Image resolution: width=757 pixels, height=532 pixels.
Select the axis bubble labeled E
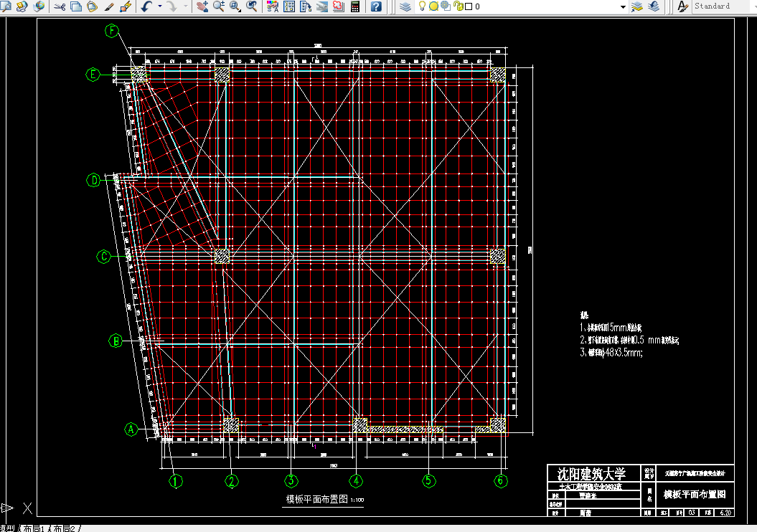pyautogui.click(x=93, y=75)
